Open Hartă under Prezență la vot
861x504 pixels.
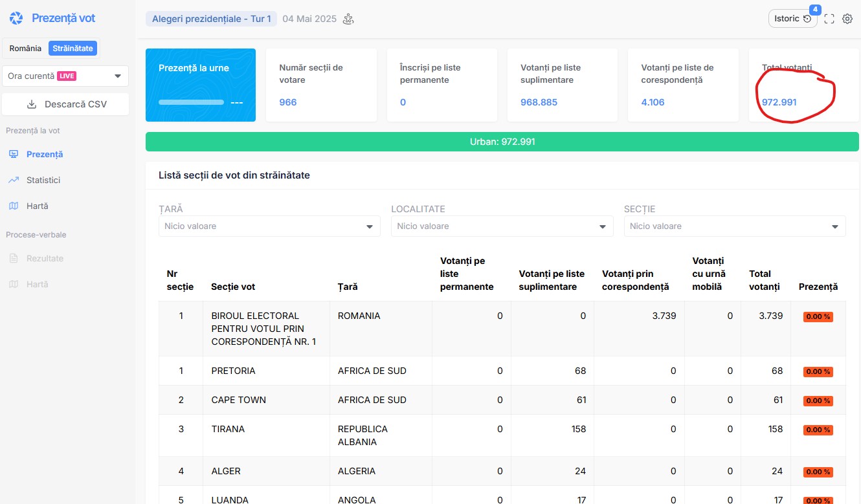pos(37,206)
